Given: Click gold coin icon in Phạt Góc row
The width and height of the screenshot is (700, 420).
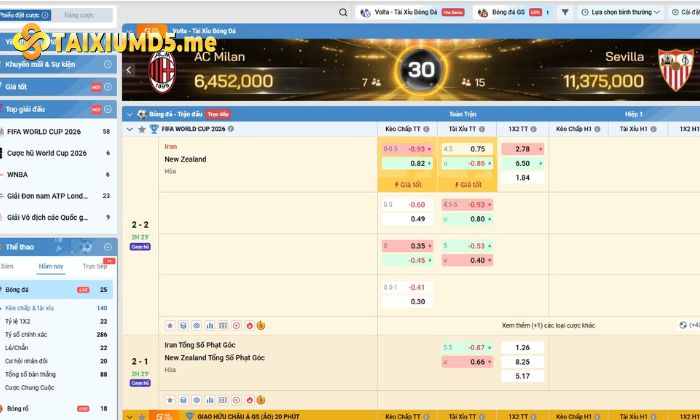Looking at the screenshot, I should 261,400.
